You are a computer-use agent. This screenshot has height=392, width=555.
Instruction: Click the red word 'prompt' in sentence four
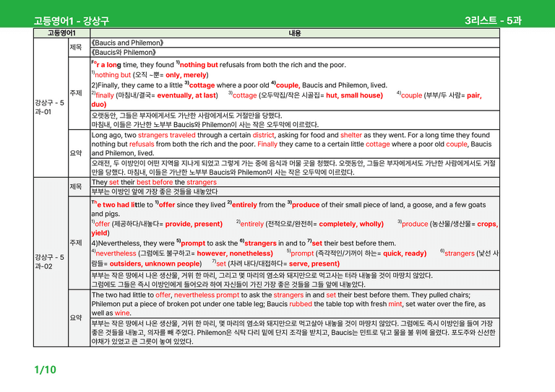click(x=193, y=243)
